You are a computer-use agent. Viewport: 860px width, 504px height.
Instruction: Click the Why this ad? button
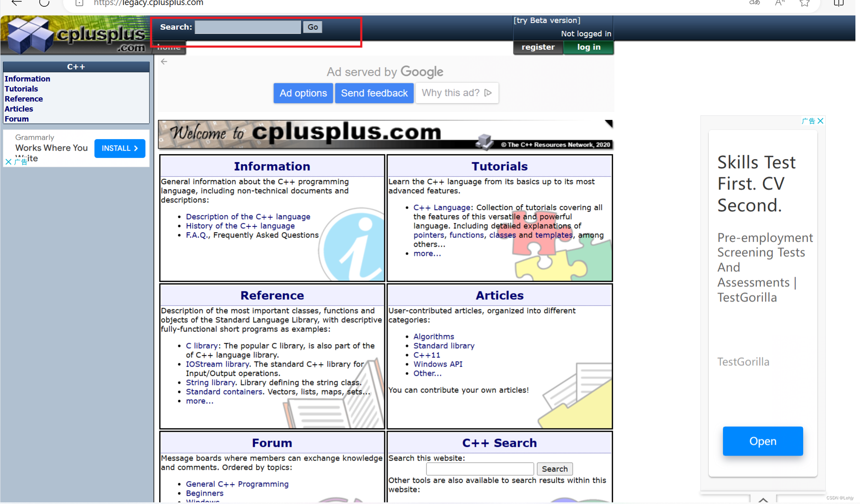[457, 93]
